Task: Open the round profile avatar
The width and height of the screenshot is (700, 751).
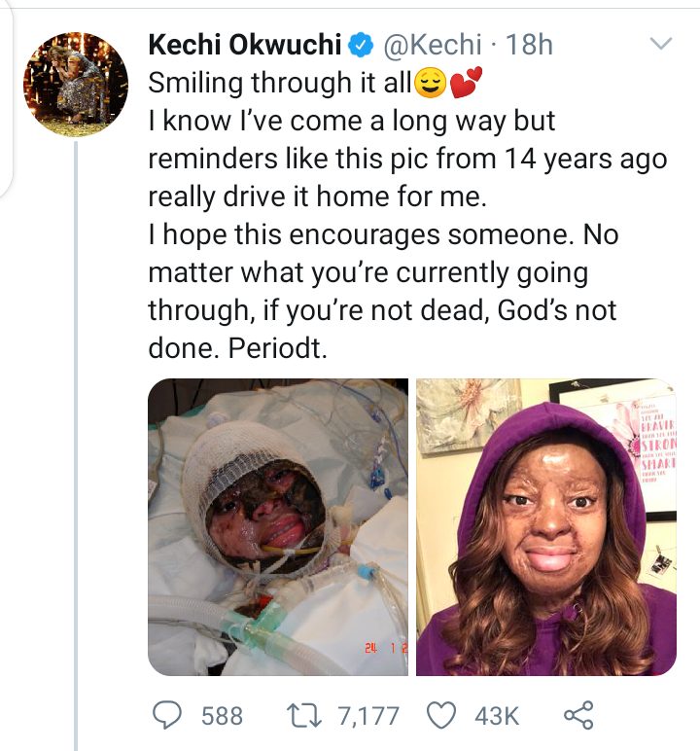Action: pyautogui.click(x=76, y=84)
